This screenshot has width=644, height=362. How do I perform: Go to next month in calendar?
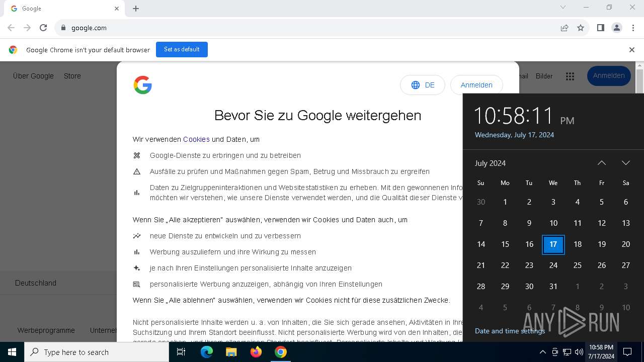pos(626,163)
